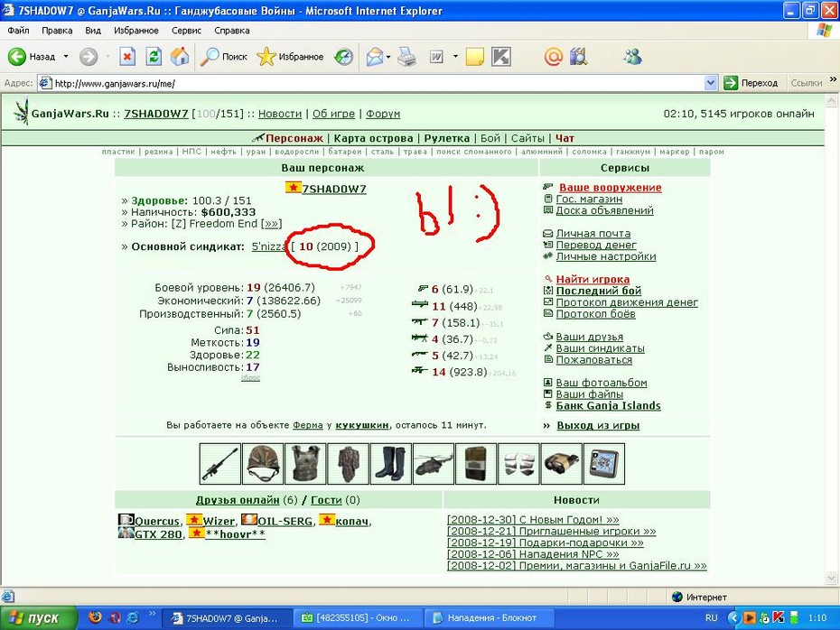Click the yellow note toolbar icon
The width and height of the screenshot is (840, 630).
474,56
